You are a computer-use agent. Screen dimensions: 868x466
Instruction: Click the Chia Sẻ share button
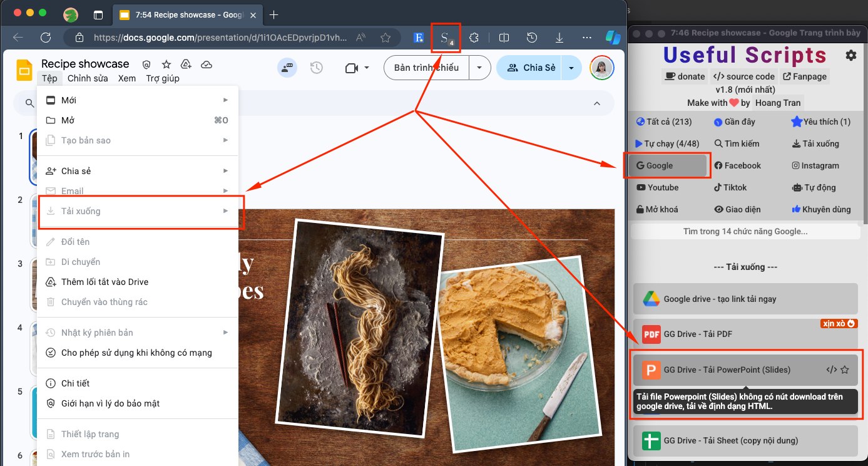point(529,68)
